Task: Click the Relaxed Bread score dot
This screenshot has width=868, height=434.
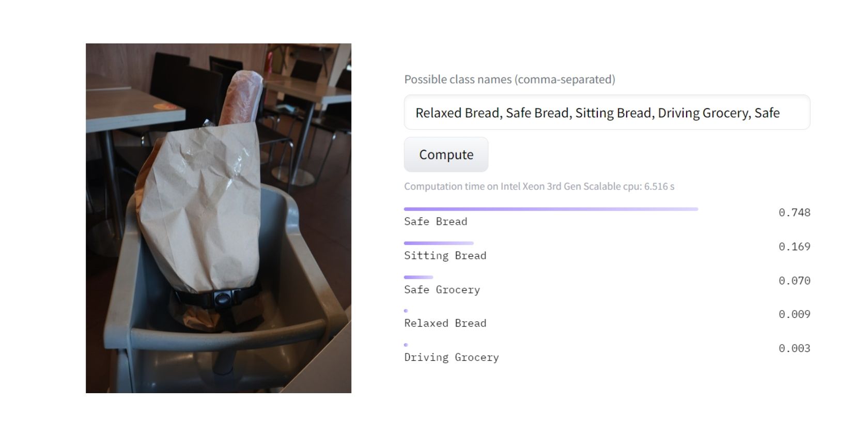Action: (406, 311)
